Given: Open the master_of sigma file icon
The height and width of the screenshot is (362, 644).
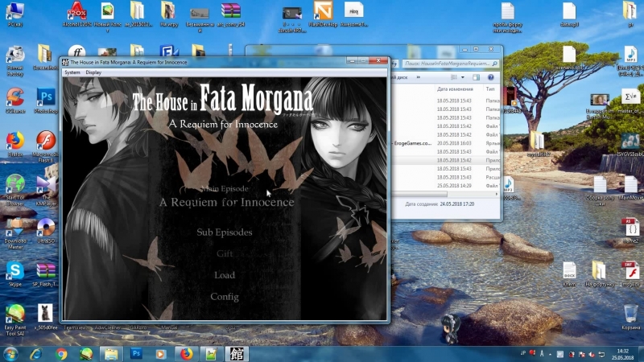Looking at the screenshot, I should (630, 101).
